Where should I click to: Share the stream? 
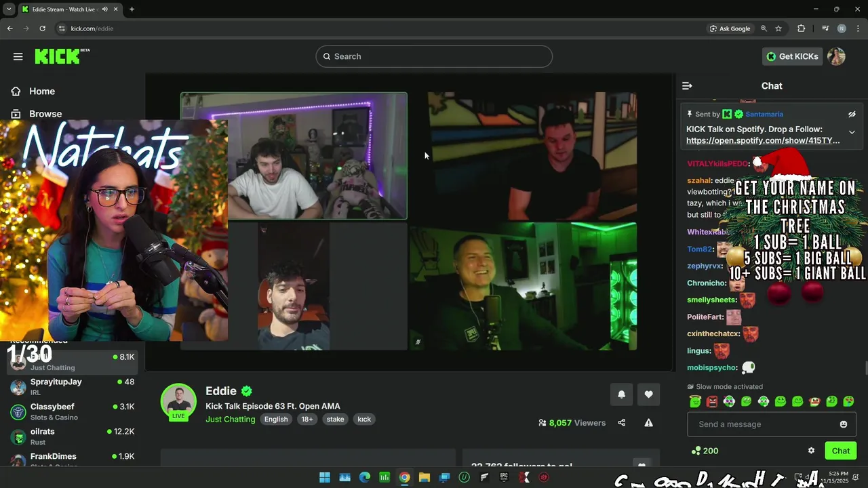[621, 423]
